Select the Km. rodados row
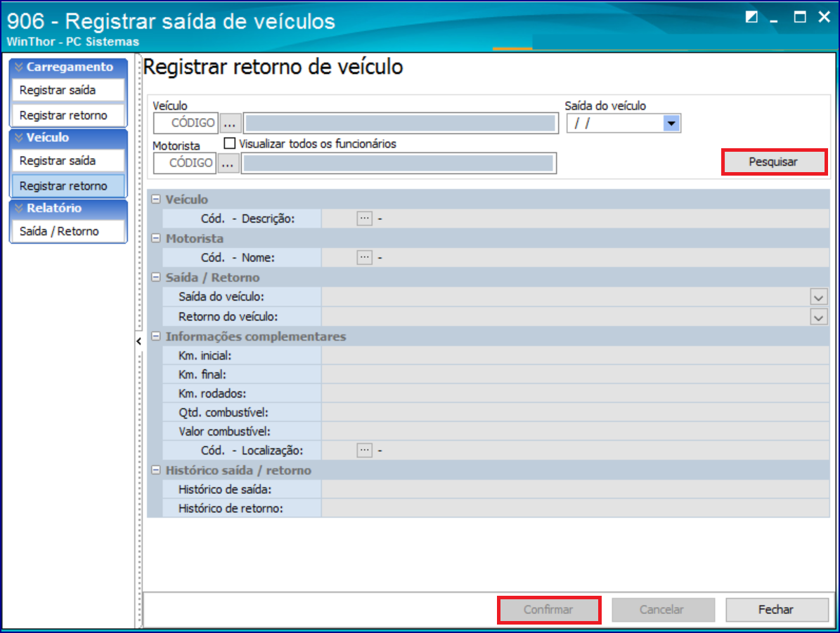840x633 pixels. point(496,393)
